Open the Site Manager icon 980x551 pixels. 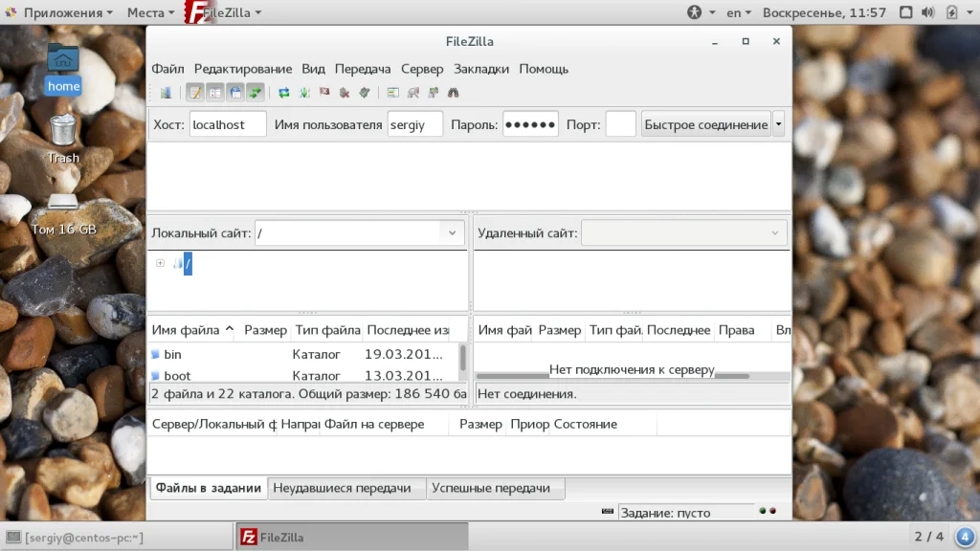(x=166, y=93)
